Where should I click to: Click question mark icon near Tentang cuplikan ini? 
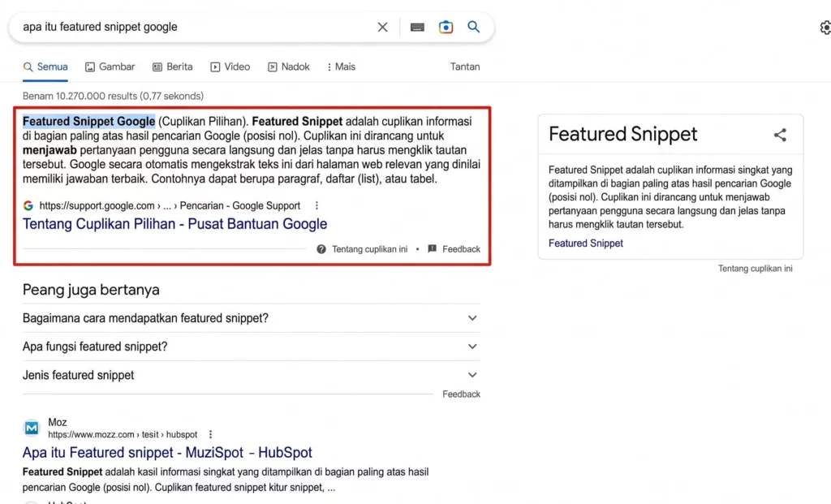coord(321,249)
